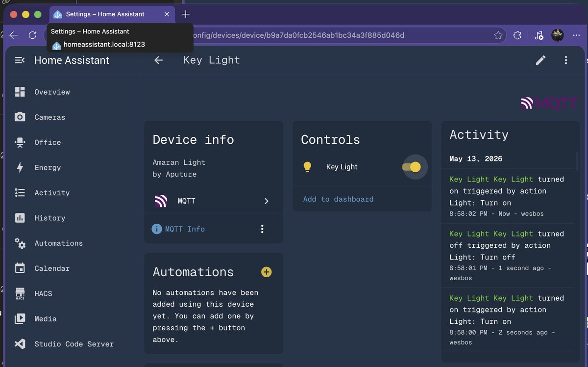Click the MQTT brand logo at top right
This screenshot has height=367, width=588.
(550, 103)
